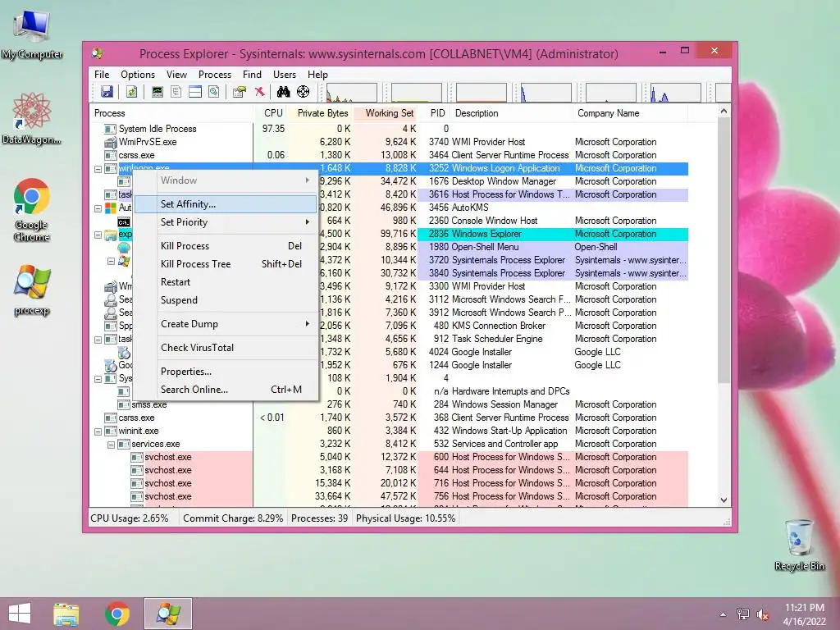The image size is (840, 630).
Task: Click the binoculars Find Handle icon
Action: click(283, 92)
